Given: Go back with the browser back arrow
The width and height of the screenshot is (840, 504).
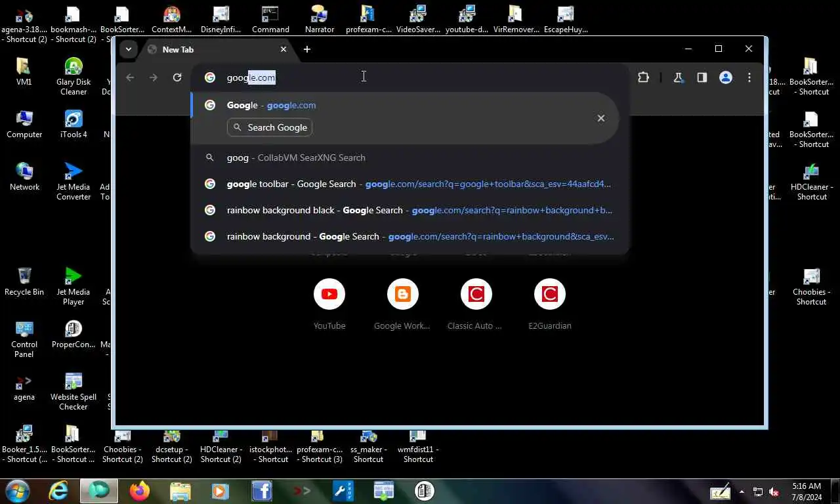Looking at the screenshot, I should 130,77.
